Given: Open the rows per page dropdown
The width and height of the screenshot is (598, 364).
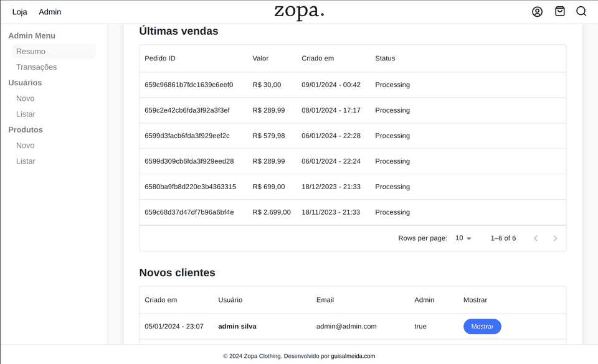Looking at the screenshot, I should tap(463, 238).
